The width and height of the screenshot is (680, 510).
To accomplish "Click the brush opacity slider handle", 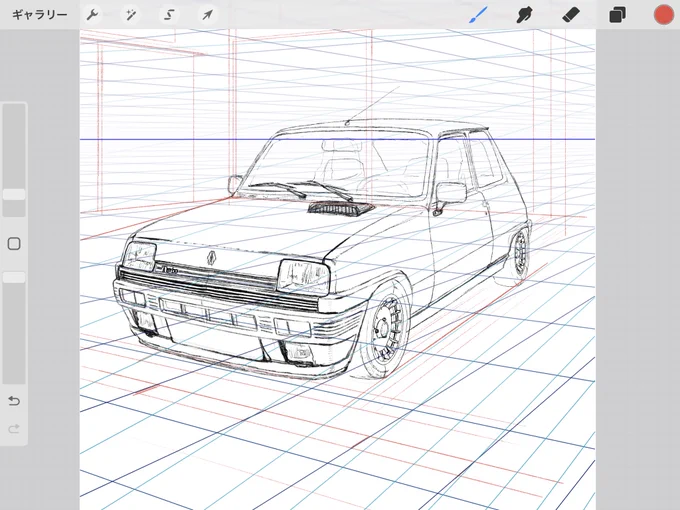I will (14, 278).
